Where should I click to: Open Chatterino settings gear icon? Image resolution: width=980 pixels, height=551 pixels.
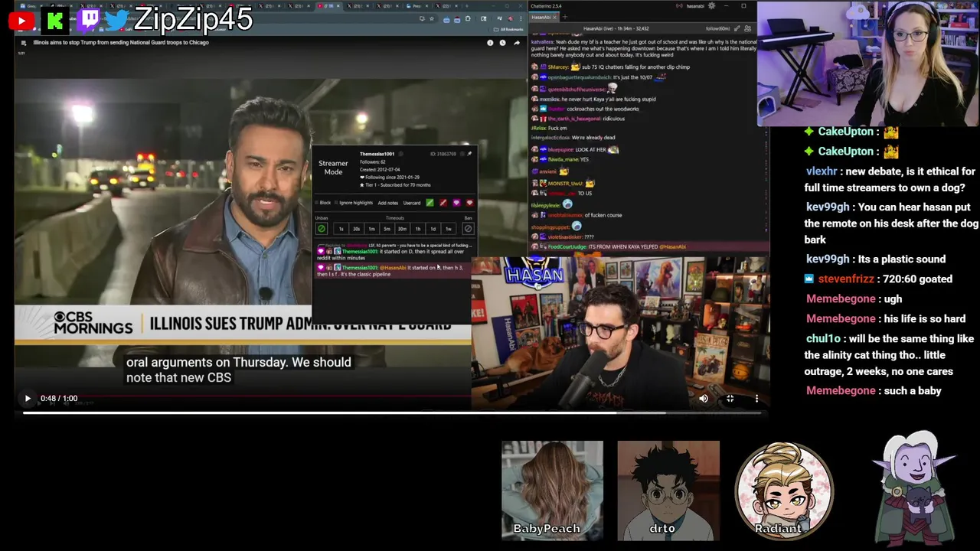pos(711,6)
